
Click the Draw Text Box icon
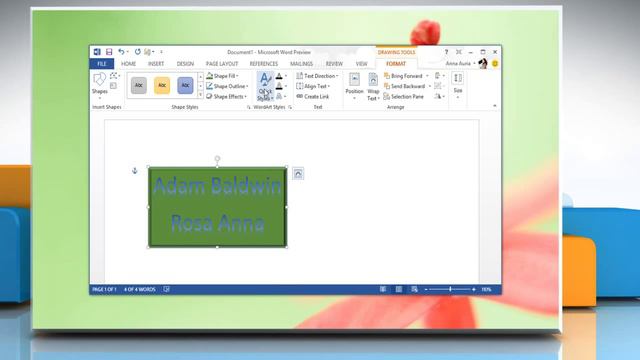click(113, 86)
